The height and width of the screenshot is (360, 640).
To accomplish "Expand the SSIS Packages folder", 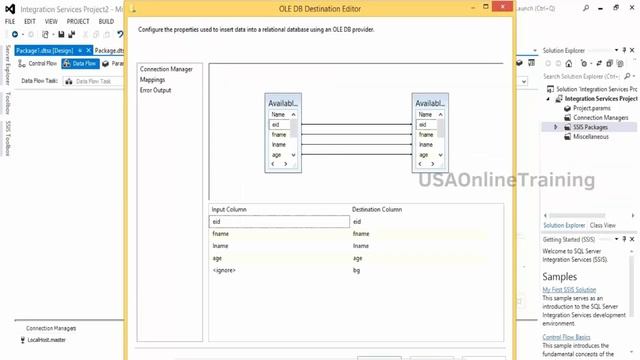I will pyautogui.click(x=556, y=127).
